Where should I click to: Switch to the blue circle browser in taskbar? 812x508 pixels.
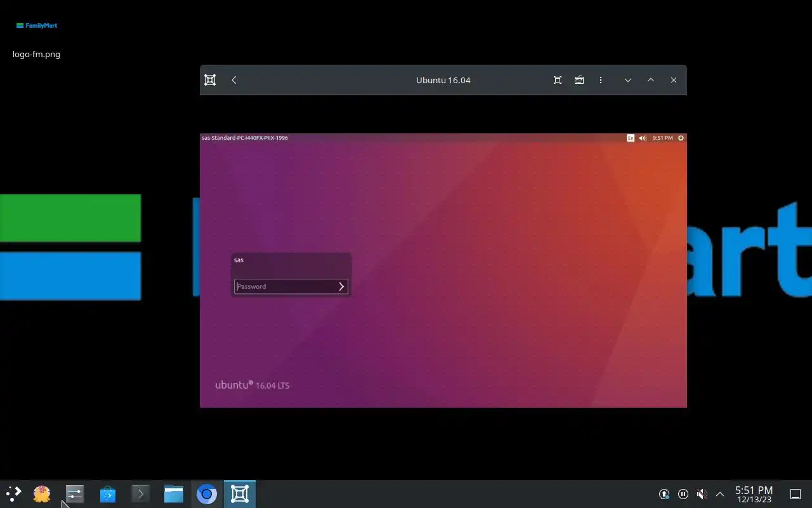tap(207, 494)
